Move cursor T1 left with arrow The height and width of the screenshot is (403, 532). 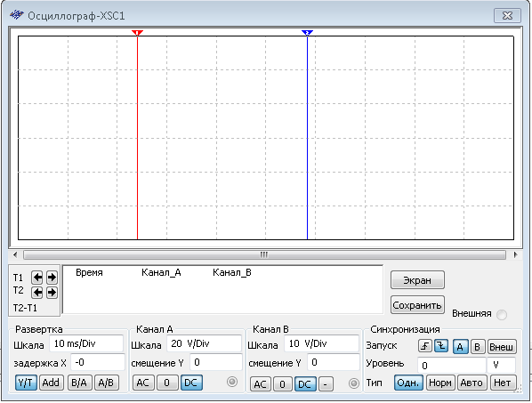[x=37, y=278]
